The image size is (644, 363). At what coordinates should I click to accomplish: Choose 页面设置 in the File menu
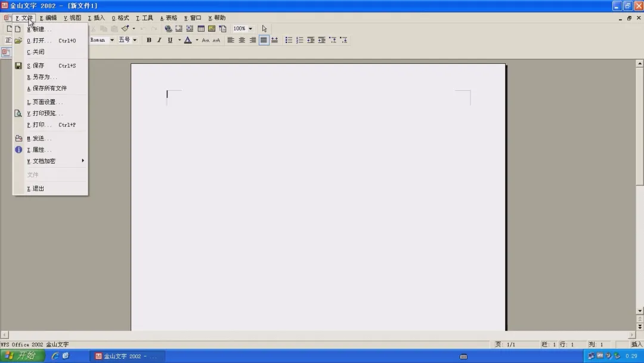51,102
